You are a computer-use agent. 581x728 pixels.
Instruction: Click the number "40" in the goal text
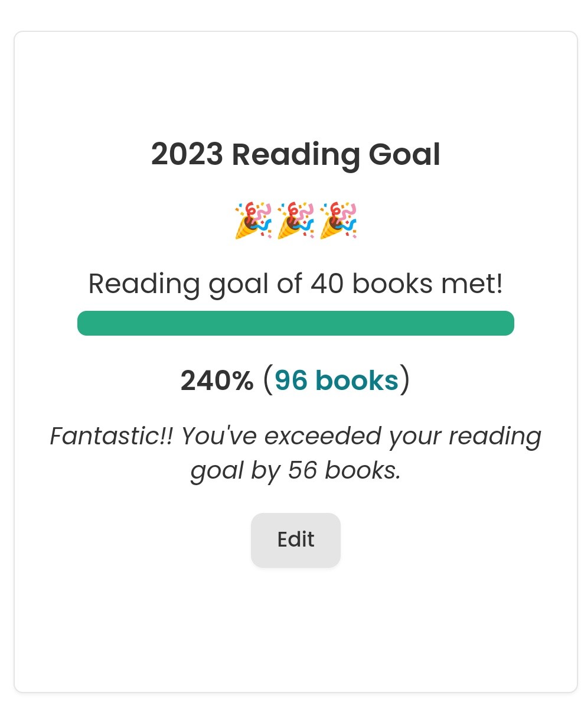tap(327, 284)
